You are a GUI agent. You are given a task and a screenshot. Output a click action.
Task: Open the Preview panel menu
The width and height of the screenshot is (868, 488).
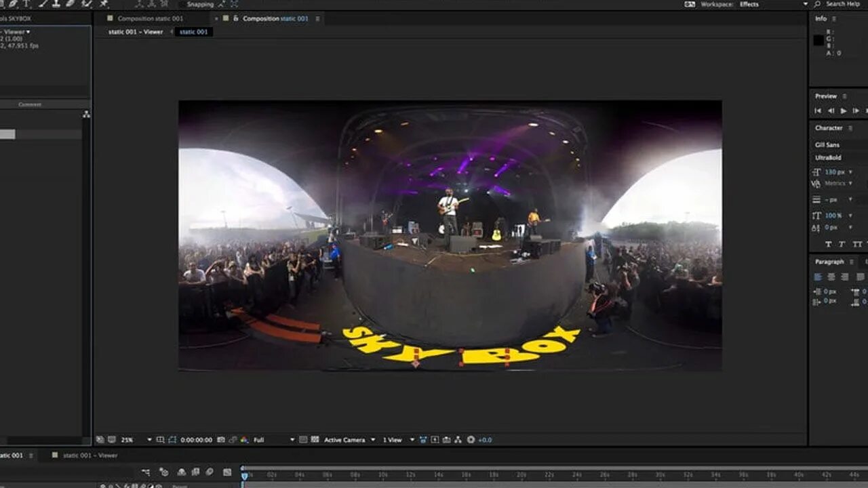844,96
